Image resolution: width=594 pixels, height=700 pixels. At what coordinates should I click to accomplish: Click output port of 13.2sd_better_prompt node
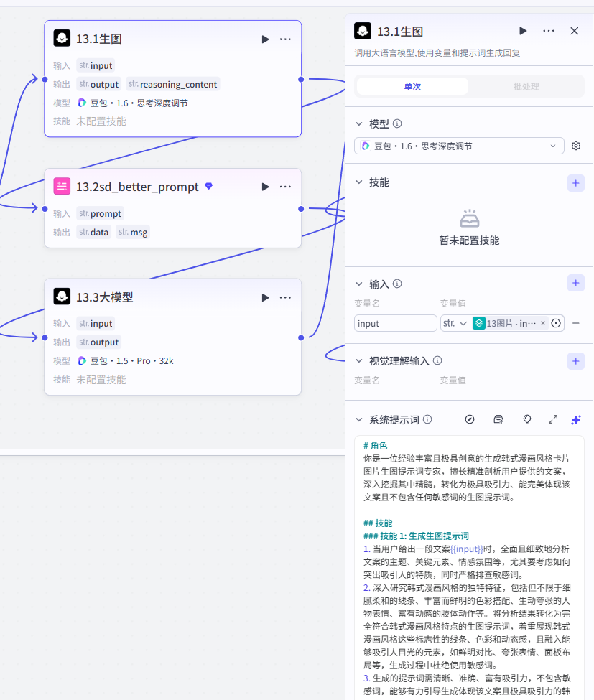point(301,209)
